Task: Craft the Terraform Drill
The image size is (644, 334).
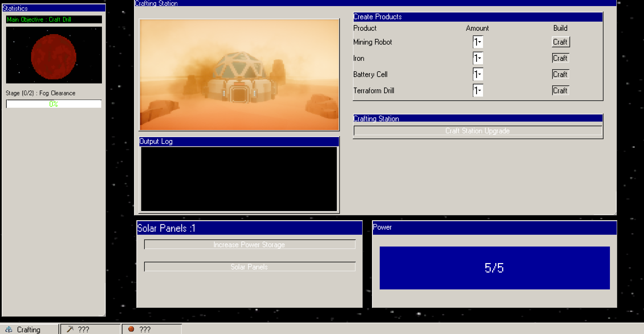Action: (561, 91)
